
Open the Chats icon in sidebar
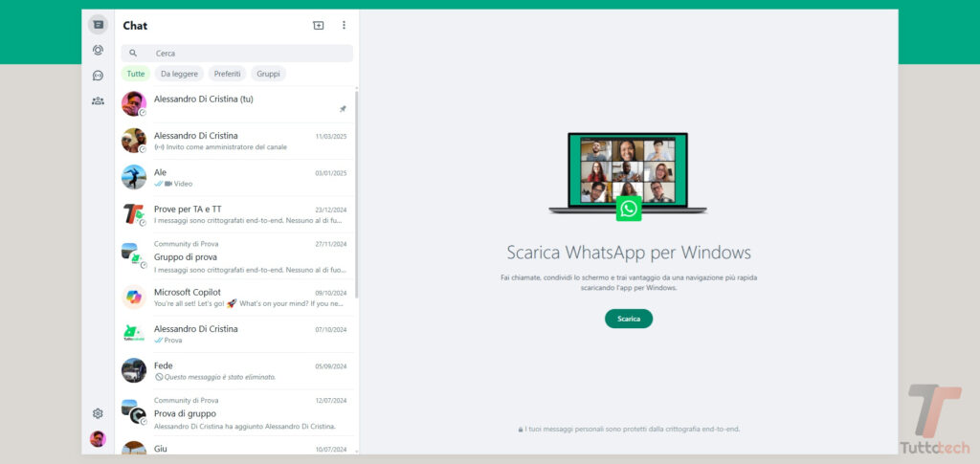tap(98, 24)
